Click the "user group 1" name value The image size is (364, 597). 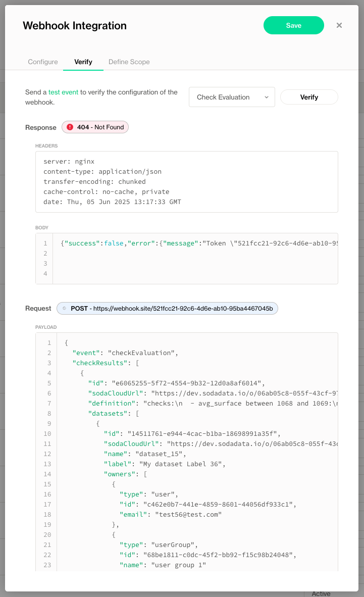pyautogui.click(x=179, y=565)
